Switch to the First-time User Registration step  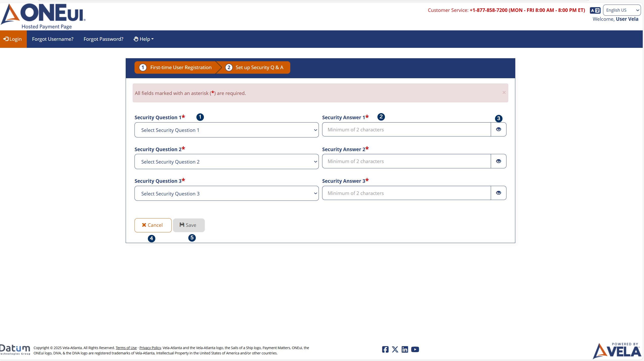[176, 67]
